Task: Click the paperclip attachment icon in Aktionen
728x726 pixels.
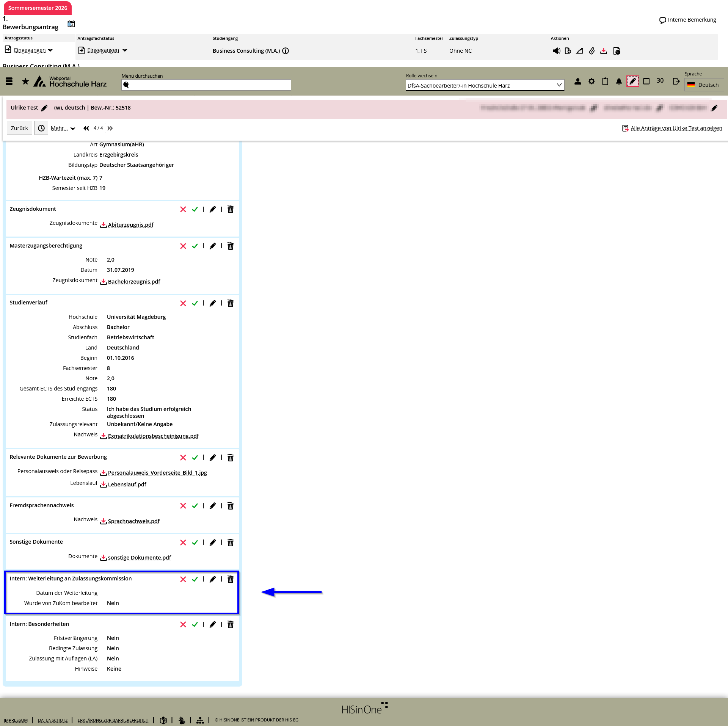Action: [591, 51]
